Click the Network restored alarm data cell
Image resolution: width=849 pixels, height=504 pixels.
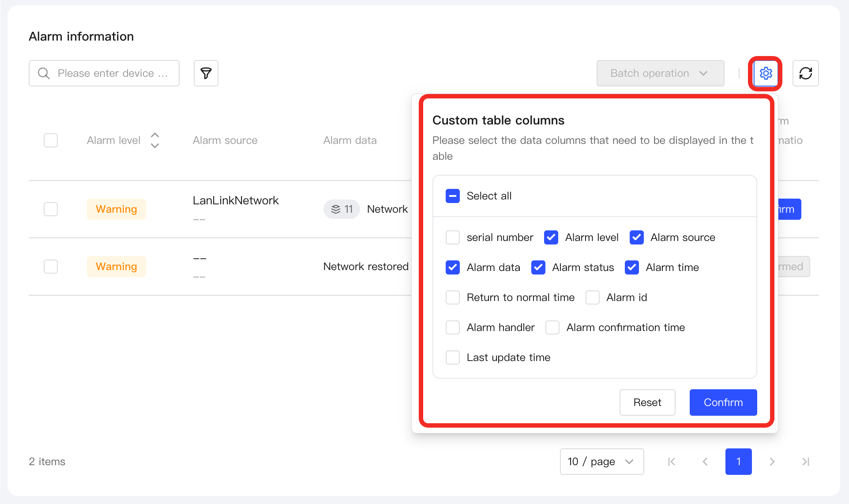366,267
